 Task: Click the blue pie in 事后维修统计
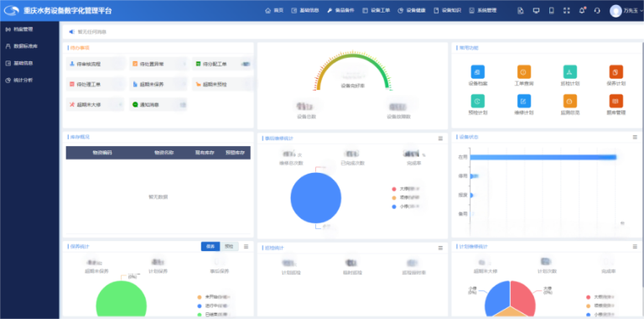[316, 198]
